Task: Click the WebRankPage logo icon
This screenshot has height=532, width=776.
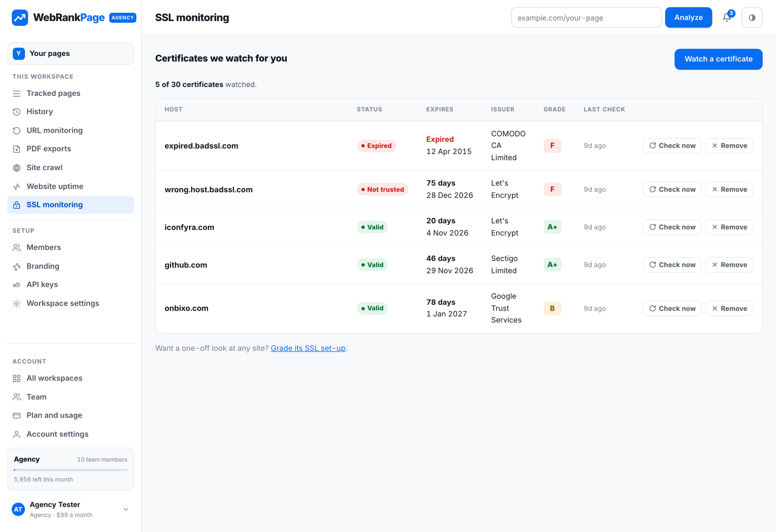Action: (x=20, y=17)
